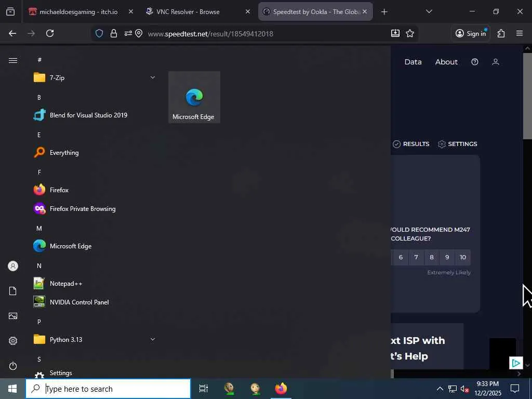Open a new browser tab

[x=384, y=12]
